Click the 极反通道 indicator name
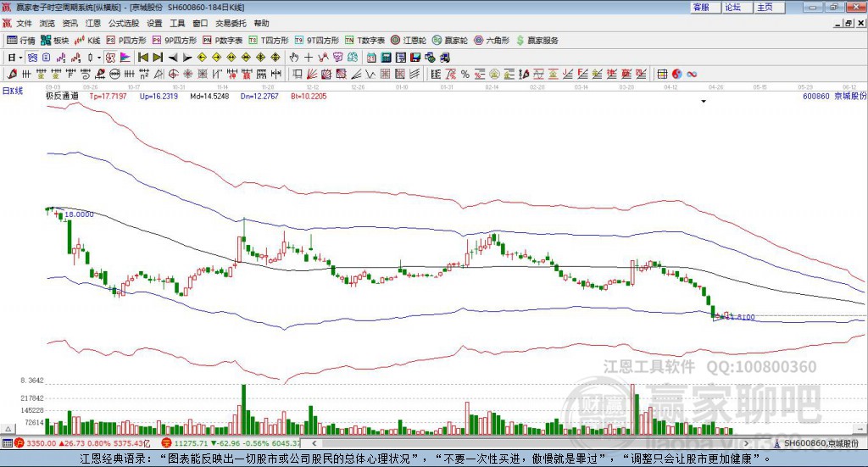The width and height of the screenshot is (868, 467). (62, 96)
